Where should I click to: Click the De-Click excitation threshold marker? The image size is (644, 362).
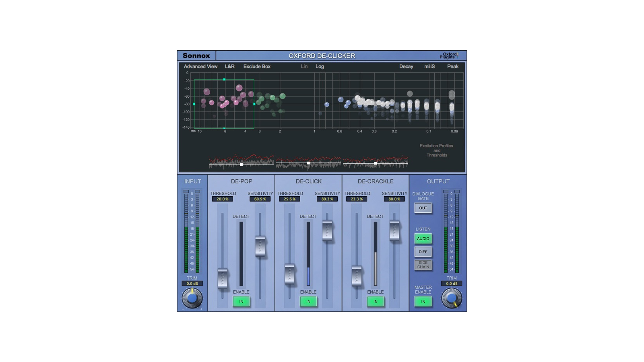point(308,163)
